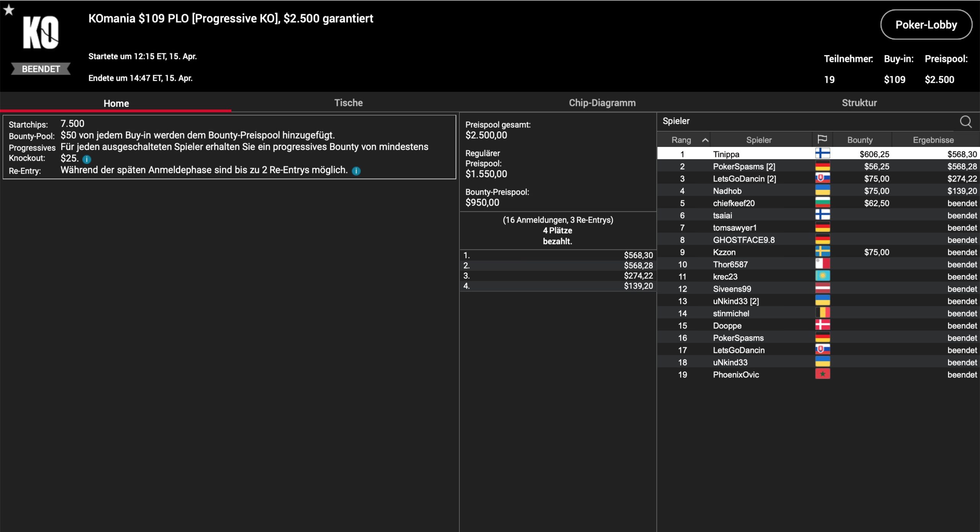Switch to the Tische tab
Image resolution: width=980 pixels, height=532 pixels.
point(348,103)
